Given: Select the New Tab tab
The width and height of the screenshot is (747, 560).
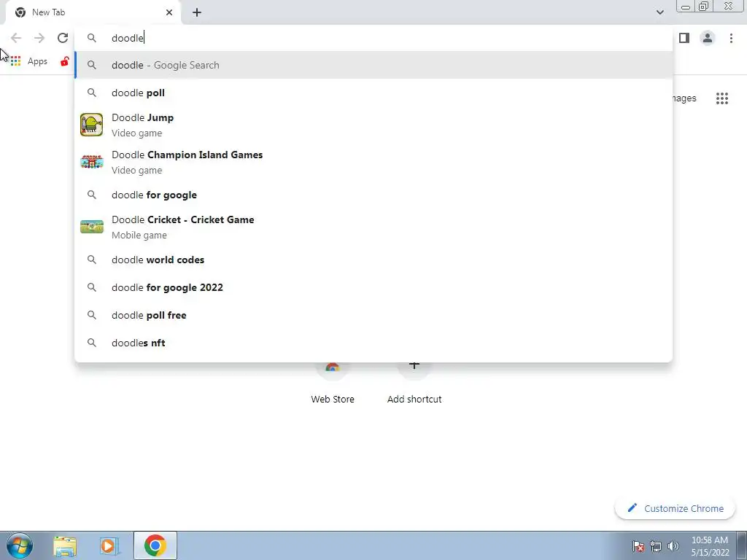Looking at the screenshot, I should [x=93, y=12].
